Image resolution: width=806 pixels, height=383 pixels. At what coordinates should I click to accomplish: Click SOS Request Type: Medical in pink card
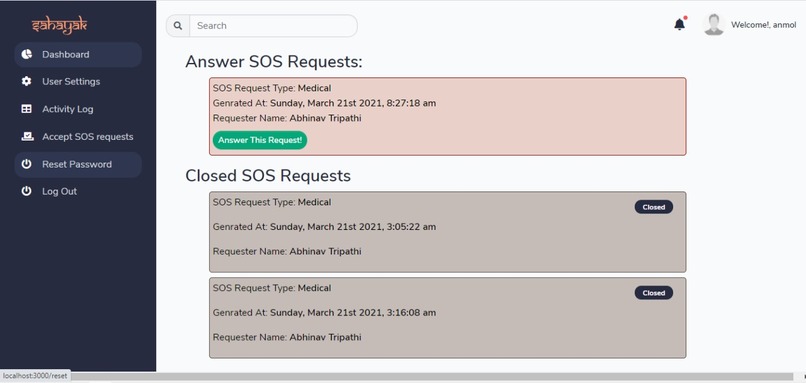272,88
